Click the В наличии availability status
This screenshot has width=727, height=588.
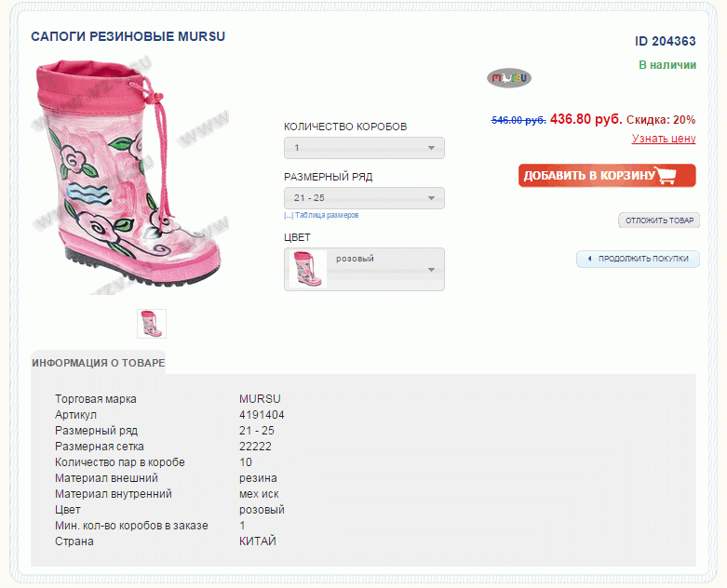(667, 65)
